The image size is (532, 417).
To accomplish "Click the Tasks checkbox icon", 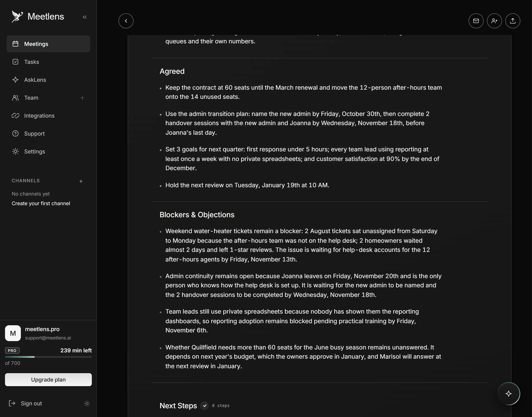I will pyautogui.click(x=15, y=62).
